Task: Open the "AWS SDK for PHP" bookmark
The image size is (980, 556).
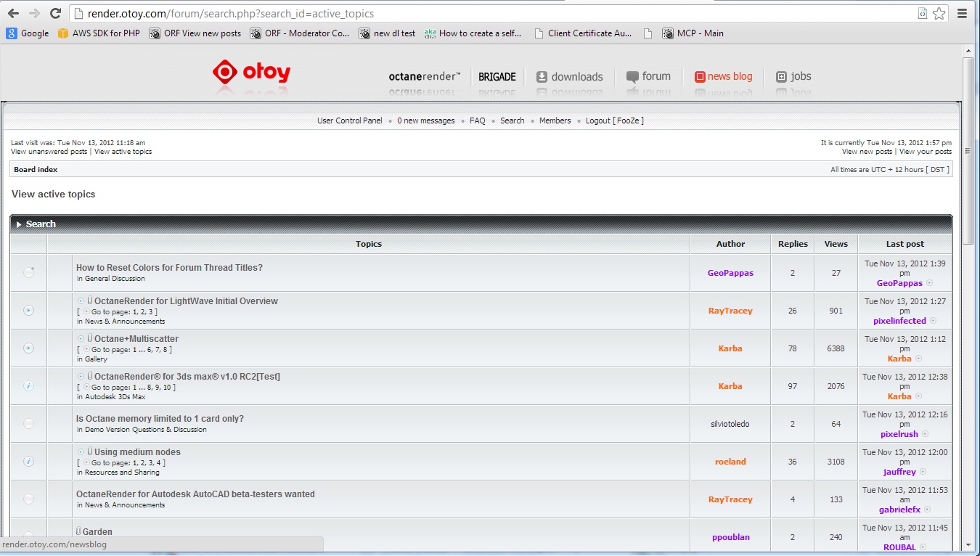Action: pos(99,33)
